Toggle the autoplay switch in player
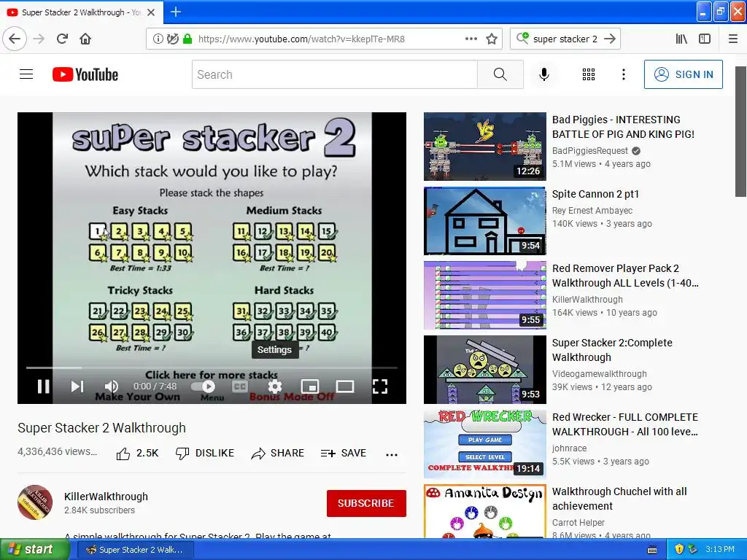The image size is (747, 560). (x=204, y=386)
